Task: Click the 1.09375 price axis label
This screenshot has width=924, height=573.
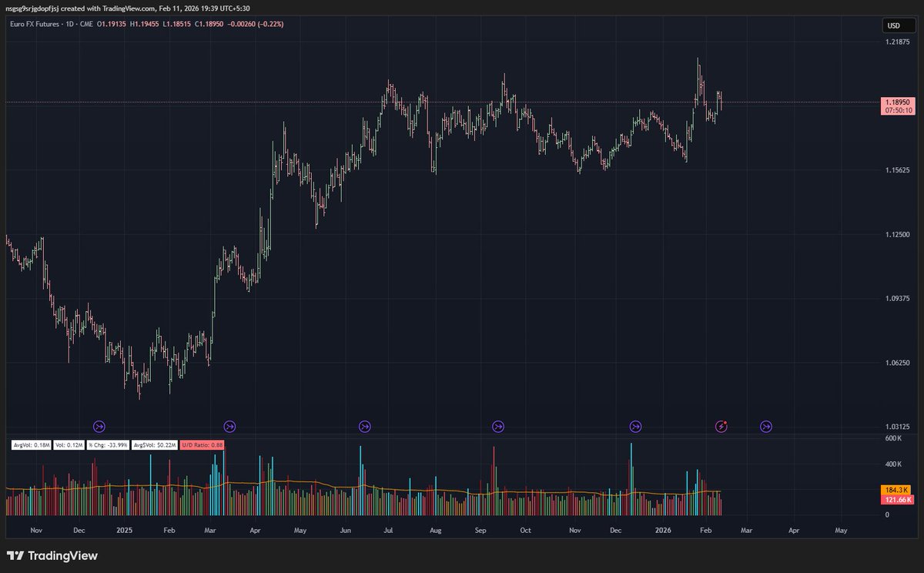Action: pos(896,298)
